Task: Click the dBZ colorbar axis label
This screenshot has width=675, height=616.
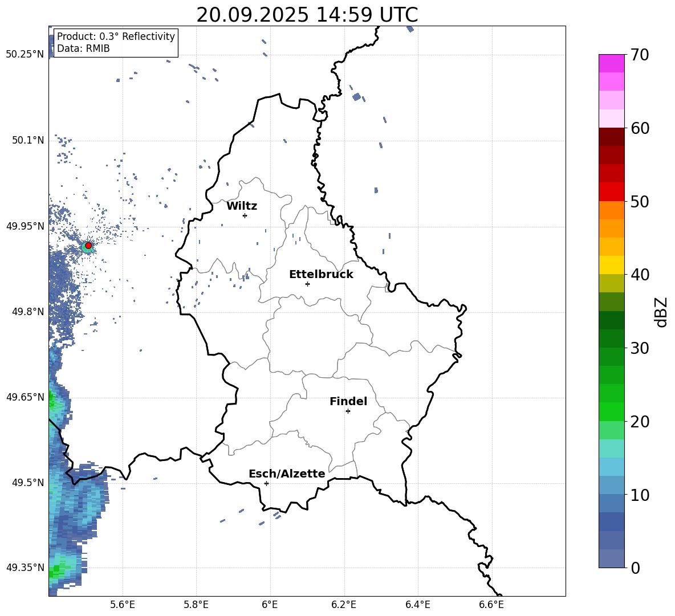Action: point(661,312)
